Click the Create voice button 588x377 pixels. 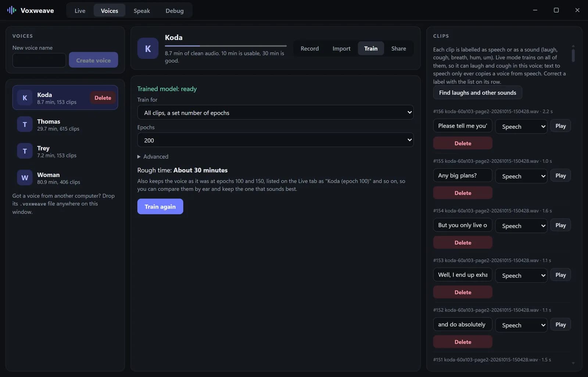93,60
